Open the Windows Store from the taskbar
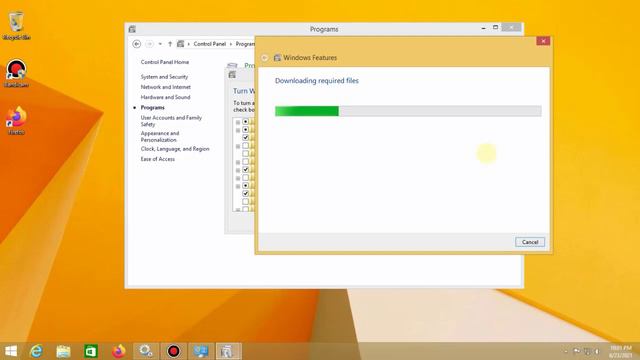640x360 pixels. tap(91, 351)
